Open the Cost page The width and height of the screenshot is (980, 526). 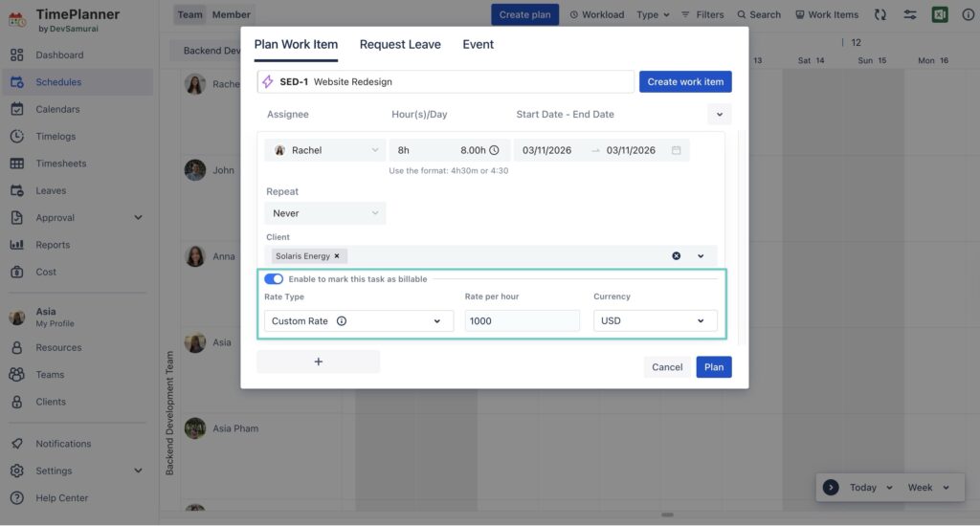click(x=46, y=272)
